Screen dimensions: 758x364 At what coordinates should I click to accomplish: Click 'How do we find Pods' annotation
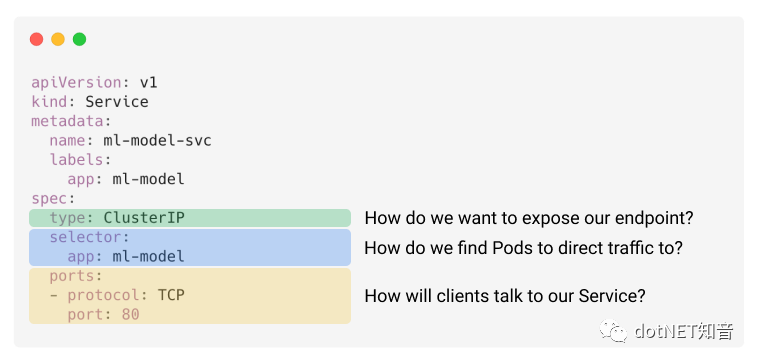click(x=524, y=248)
